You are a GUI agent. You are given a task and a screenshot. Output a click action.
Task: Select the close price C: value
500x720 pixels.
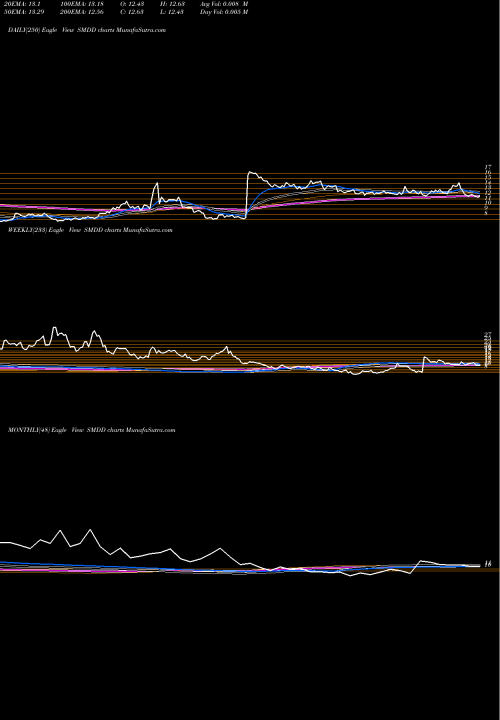point(133,12)
